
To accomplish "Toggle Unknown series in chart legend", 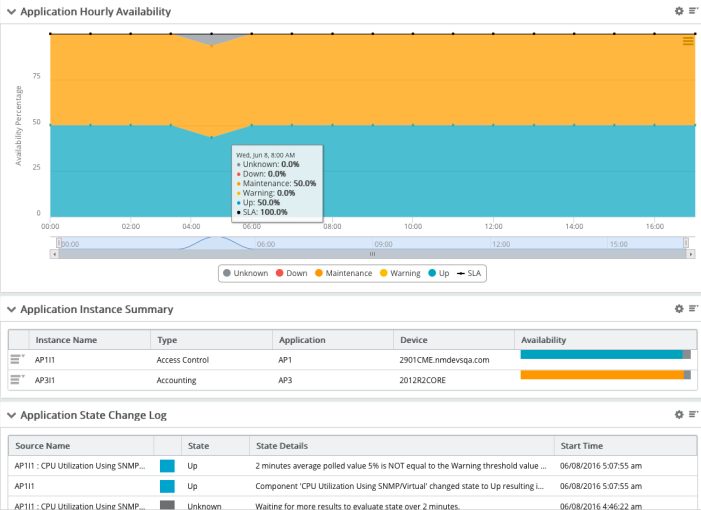I will pos(245,273).
